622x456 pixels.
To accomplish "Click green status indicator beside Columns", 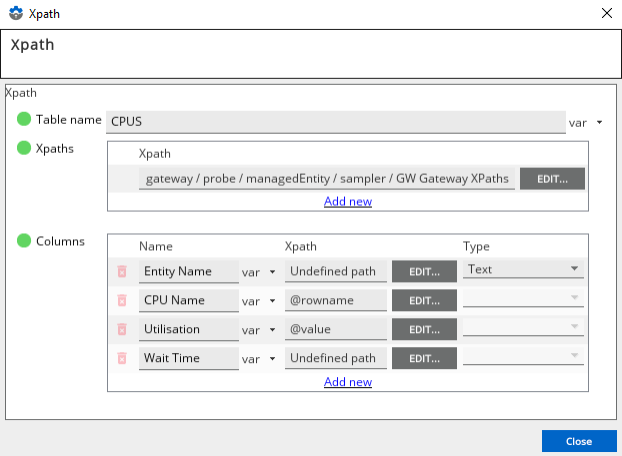I will [x=24, y=241].
